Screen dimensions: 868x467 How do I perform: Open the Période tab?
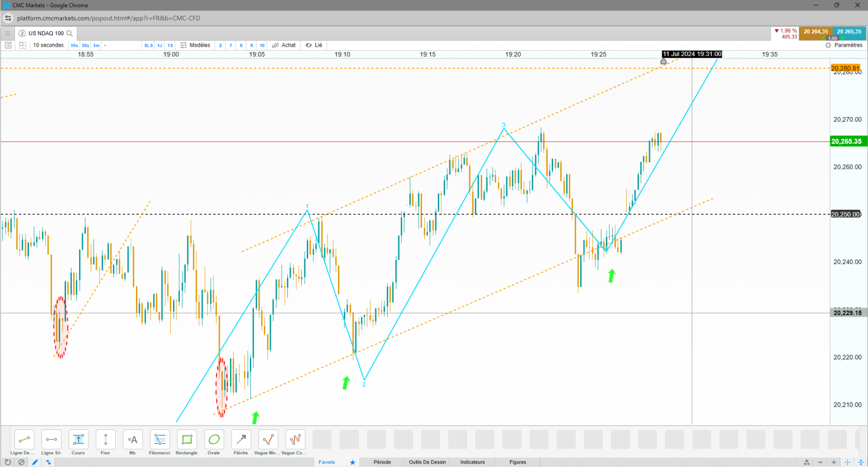[x=382, y=462]
